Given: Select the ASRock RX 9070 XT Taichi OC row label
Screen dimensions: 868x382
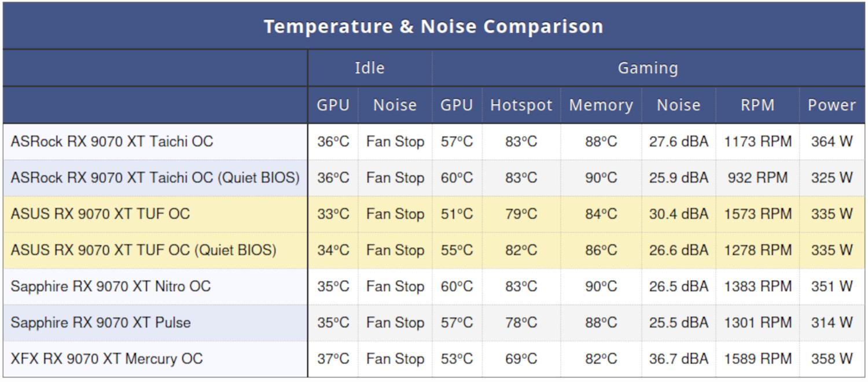Looking at the screenshot, I should click(x=112, y=141).
